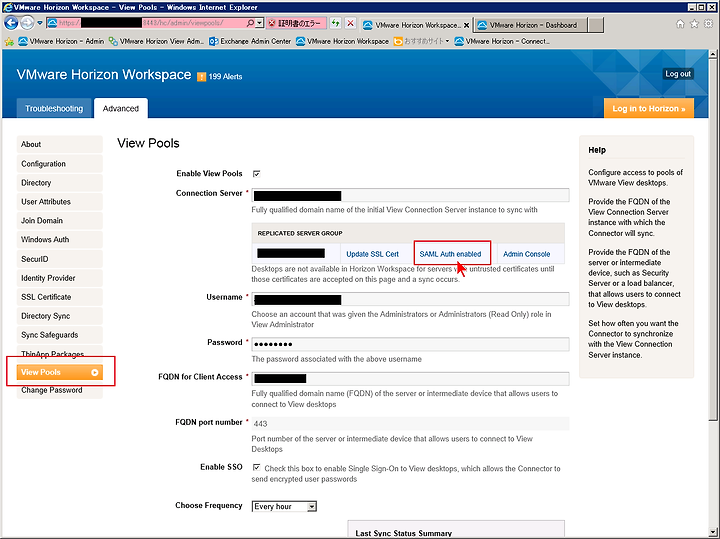The width and height of the screenshot is (720, 539).
Task: Click the Update SSL Cert link
Action: point(372,254)
